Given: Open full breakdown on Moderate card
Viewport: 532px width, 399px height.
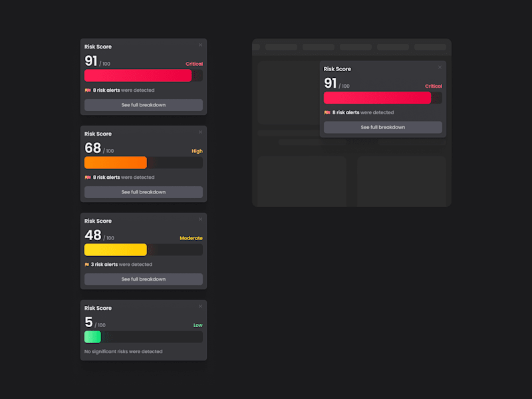Looking at the screenshot, I should pyautogui.click(x=144, y=279).
